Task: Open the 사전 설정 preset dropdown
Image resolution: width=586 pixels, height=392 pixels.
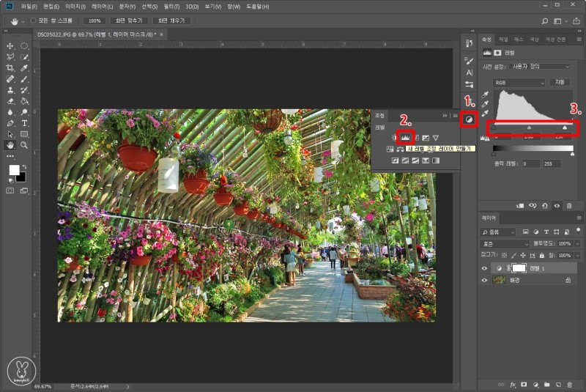Action: tap(540, 66)
